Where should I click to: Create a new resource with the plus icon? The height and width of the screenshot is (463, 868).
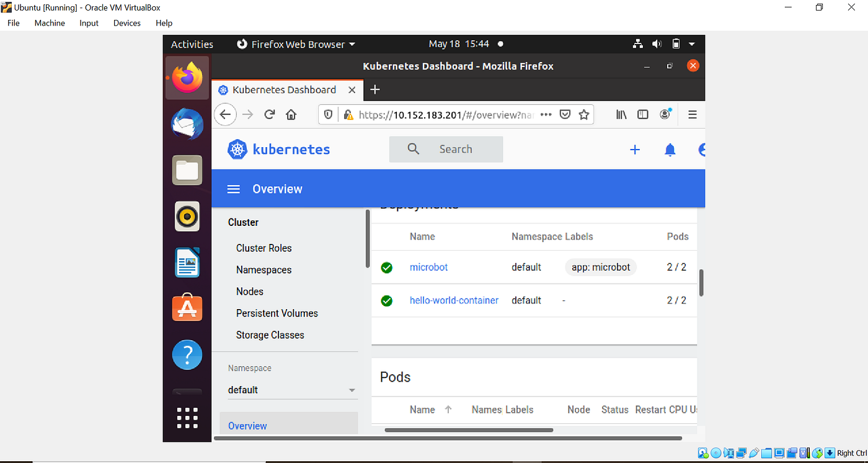[x=635, y=149]
